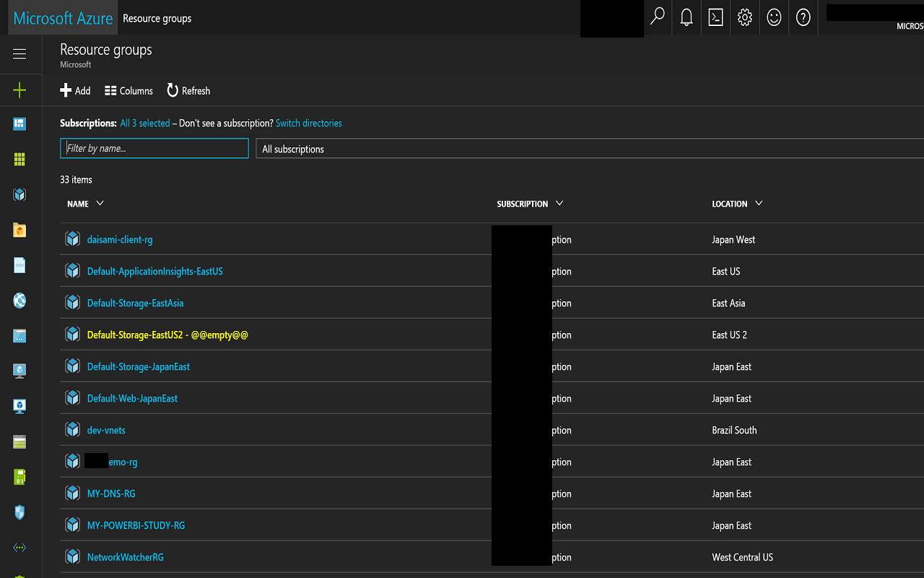Open the App Services globe sidebar icon
Viewport: 924px width, 578px height.
coord(19,301)
